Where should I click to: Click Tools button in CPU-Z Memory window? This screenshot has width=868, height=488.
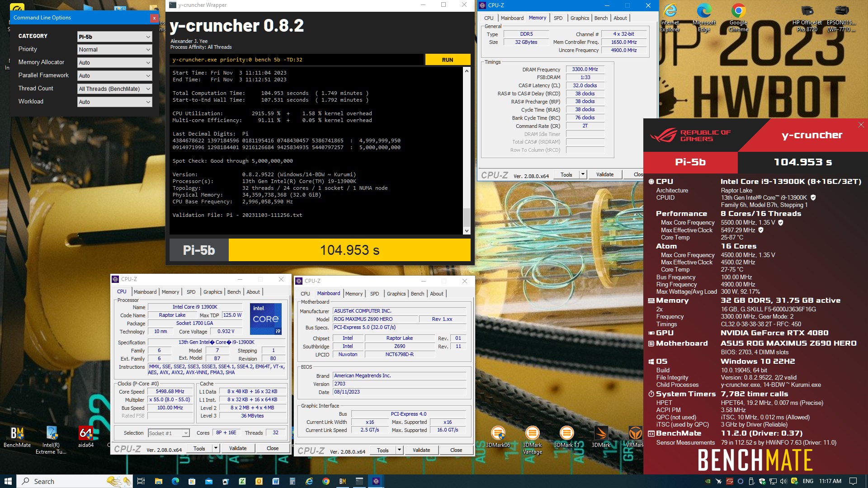click(566, 174)
